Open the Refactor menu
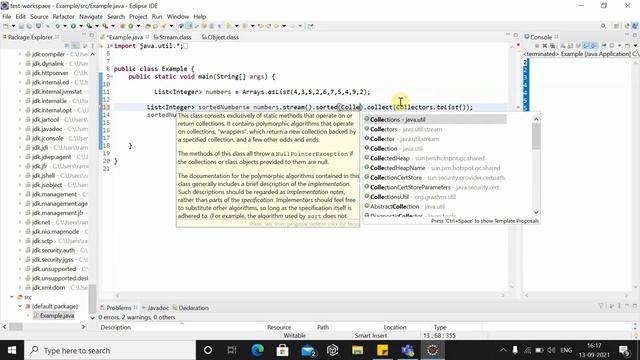Viewport: 640px width, 360px height. (64, 16)
